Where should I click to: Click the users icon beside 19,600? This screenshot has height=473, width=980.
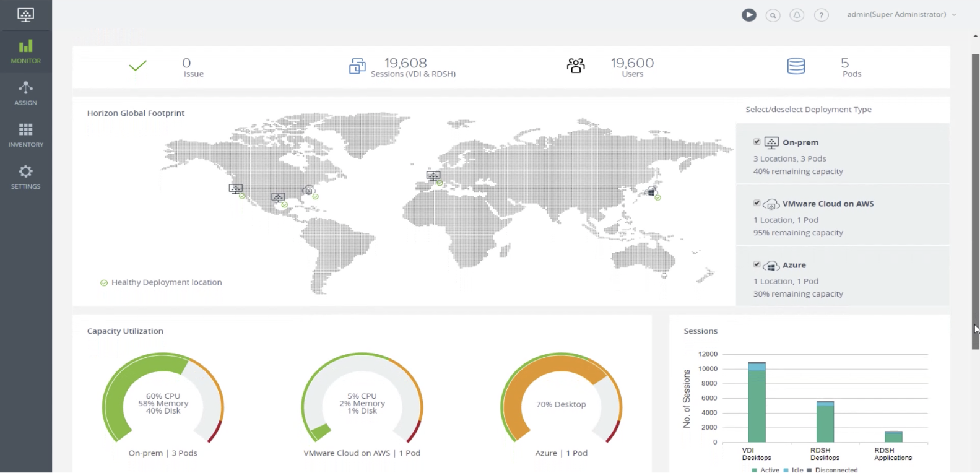coord(576,66)
